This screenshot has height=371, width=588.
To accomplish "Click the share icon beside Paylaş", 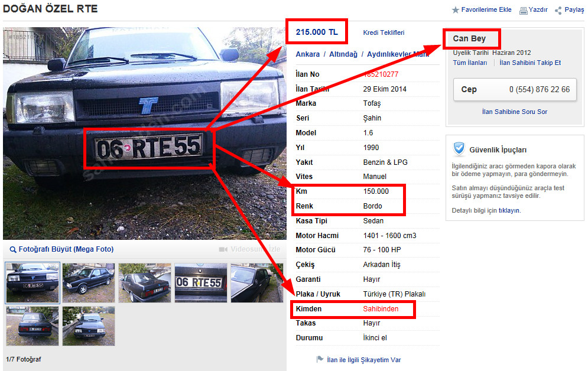I will point(558,11).
